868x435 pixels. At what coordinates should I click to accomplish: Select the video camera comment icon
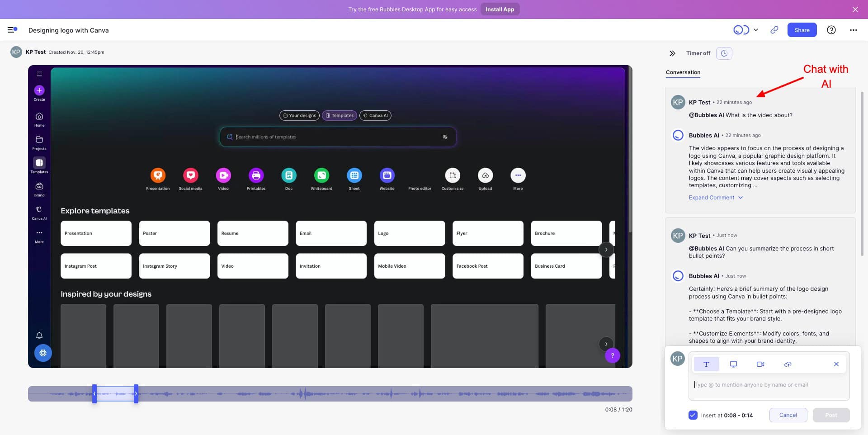(x=760, y=364)
